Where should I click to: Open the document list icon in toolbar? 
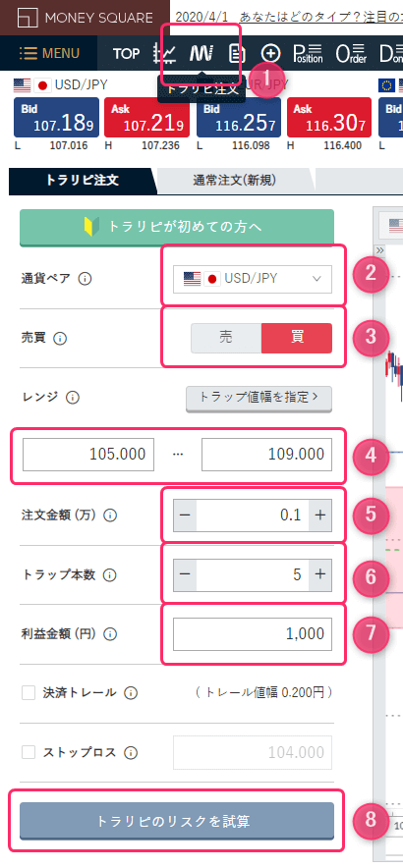[237, 54]
